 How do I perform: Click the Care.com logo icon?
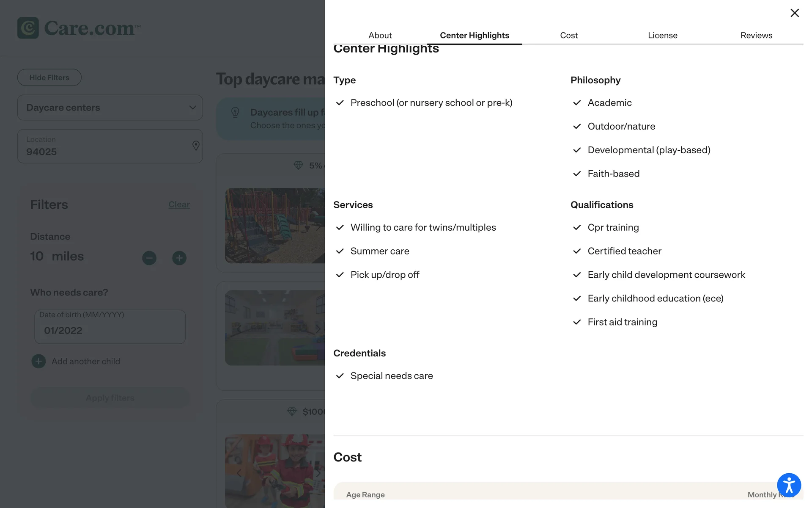pyautogui.click(x=28, y=28)
